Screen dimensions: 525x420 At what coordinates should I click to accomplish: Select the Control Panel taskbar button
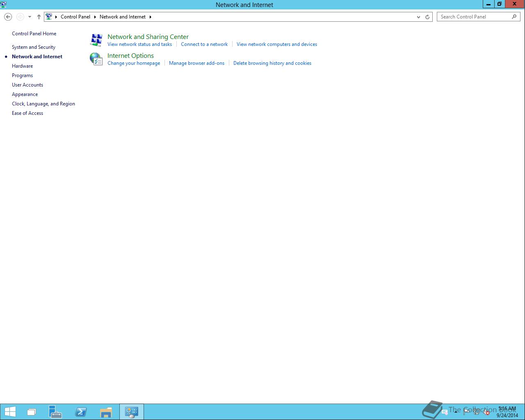pyautogui.click(x=131, y=412)
